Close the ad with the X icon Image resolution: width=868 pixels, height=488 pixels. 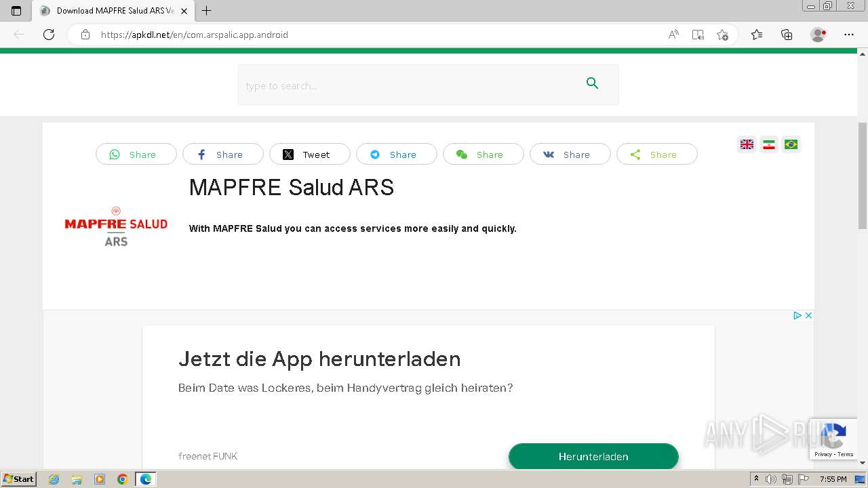pos(808,315)
